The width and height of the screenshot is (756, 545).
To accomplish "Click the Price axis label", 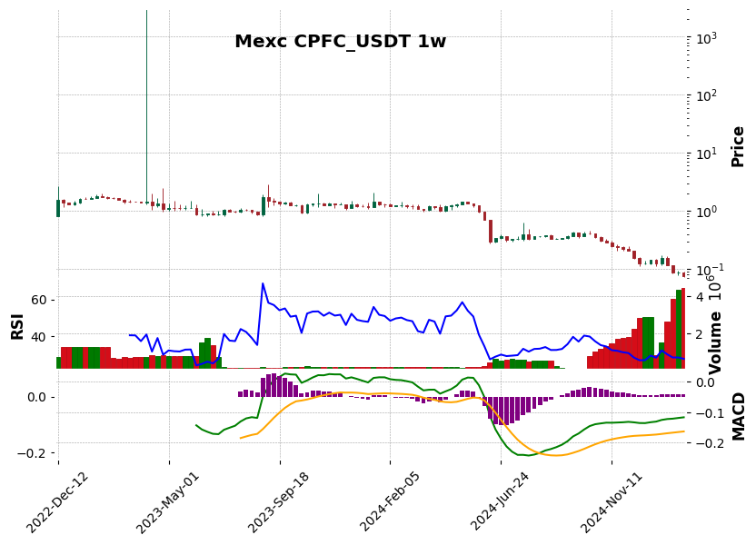I will point(738,147).
